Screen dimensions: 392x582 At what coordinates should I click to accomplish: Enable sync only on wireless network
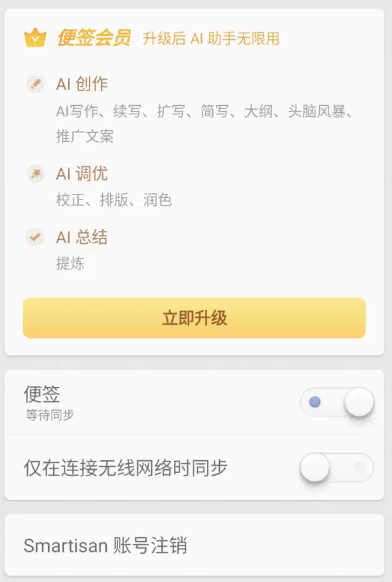coord(337,467)
